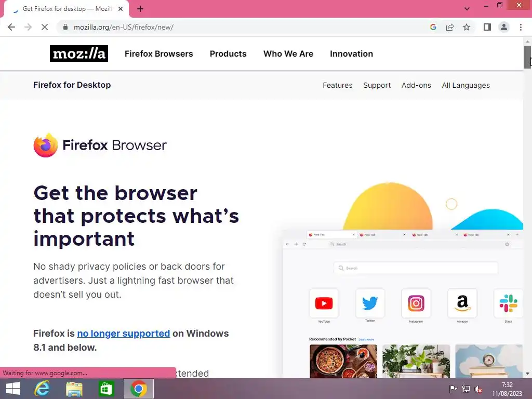Screen dimensions: 532x399
Task: Click the Chrome taskbar icon
Action: click(x=138, y=389)
